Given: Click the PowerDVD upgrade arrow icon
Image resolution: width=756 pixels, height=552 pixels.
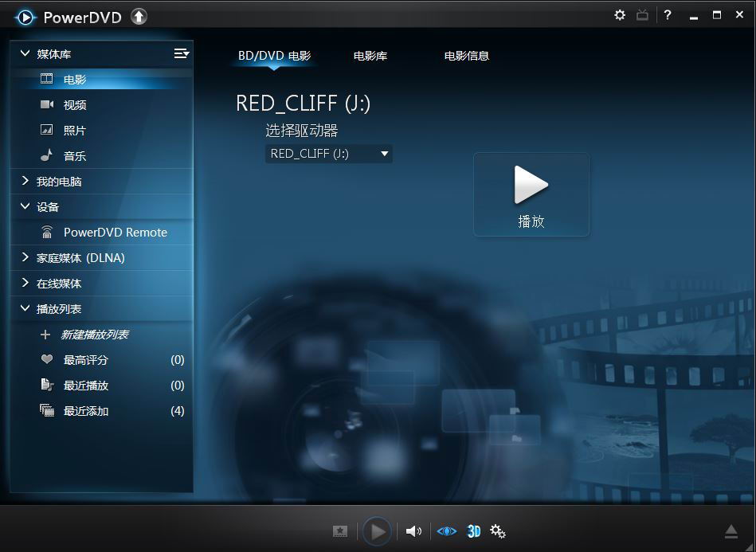Looking at the screenshot, I should coord(139,17).
